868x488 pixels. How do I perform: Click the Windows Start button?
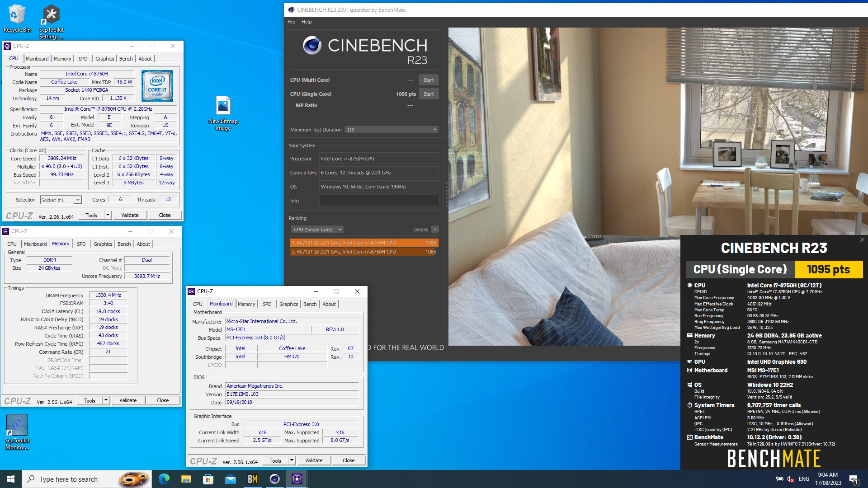click(x=11, y=479)
